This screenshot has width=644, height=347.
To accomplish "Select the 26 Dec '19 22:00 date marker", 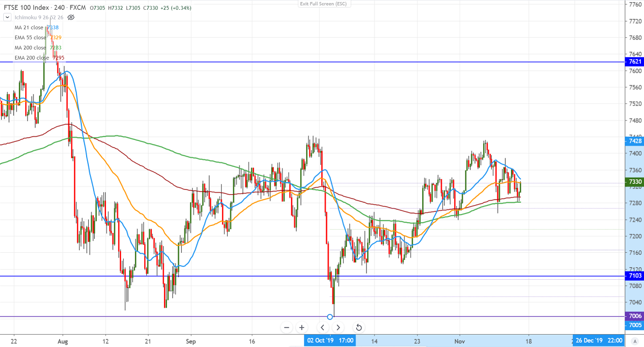I will coord(599,341).
